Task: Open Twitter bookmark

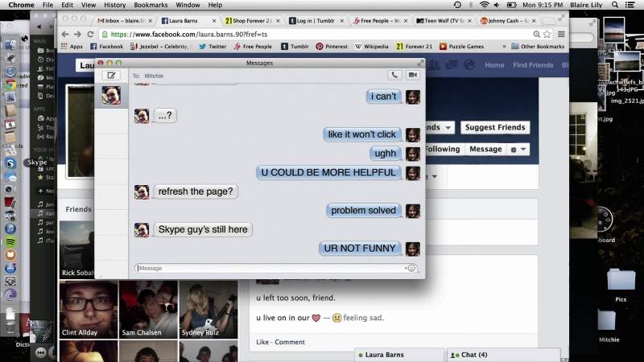Action: coord(213,47)
